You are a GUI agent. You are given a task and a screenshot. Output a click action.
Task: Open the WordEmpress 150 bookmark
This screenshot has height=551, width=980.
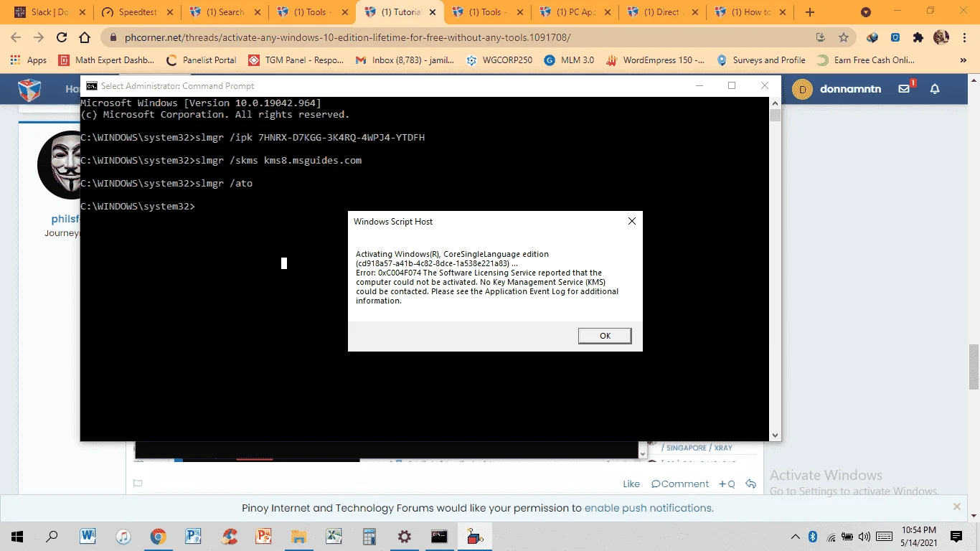click(x=655, y=60)
